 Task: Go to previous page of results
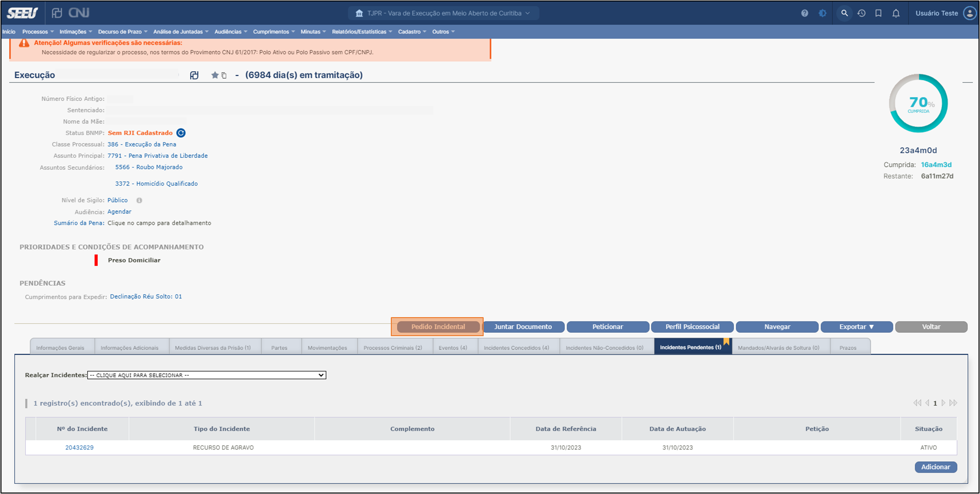pos(927,403)
